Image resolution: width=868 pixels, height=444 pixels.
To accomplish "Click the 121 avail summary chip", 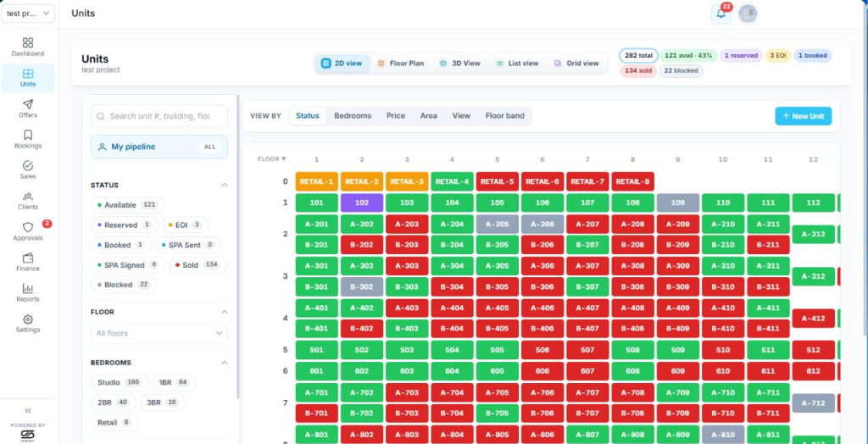I will point(688,55).
